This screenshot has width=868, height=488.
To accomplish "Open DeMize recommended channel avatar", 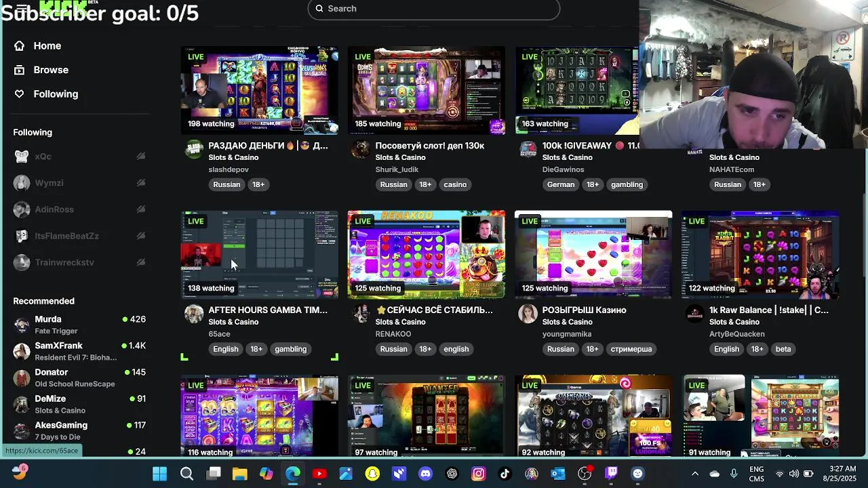I will coord(22,404).
